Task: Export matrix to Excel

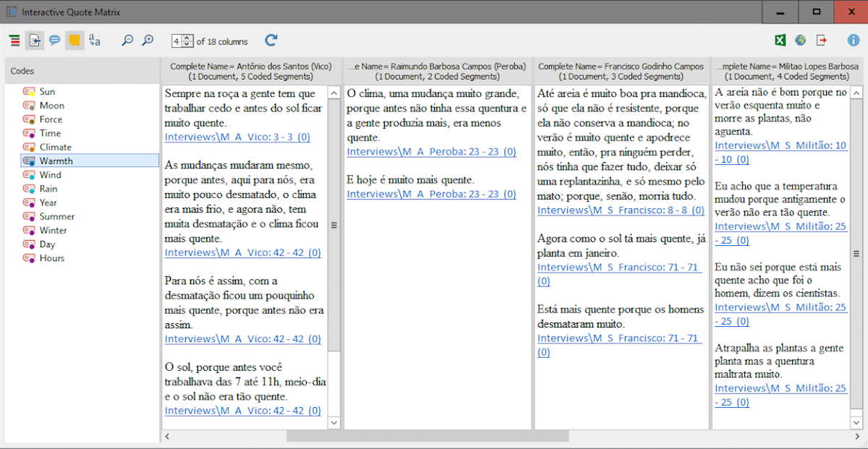Action: click(x=780, y=41)
